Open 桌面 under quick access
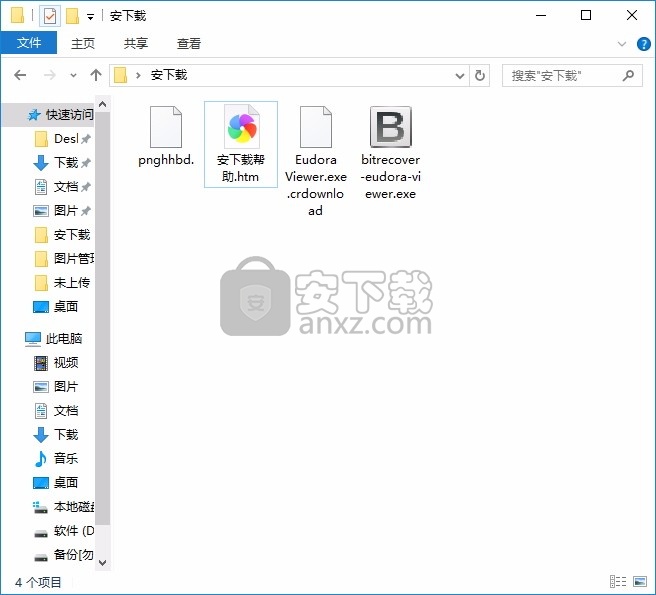 click(56, 307)
